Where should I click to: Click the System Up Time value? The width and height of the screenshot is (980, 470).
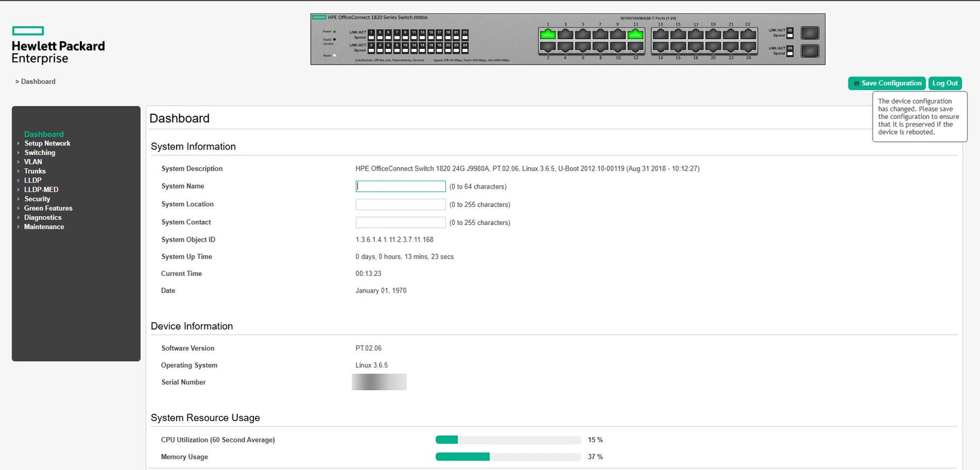coord(404,257)
